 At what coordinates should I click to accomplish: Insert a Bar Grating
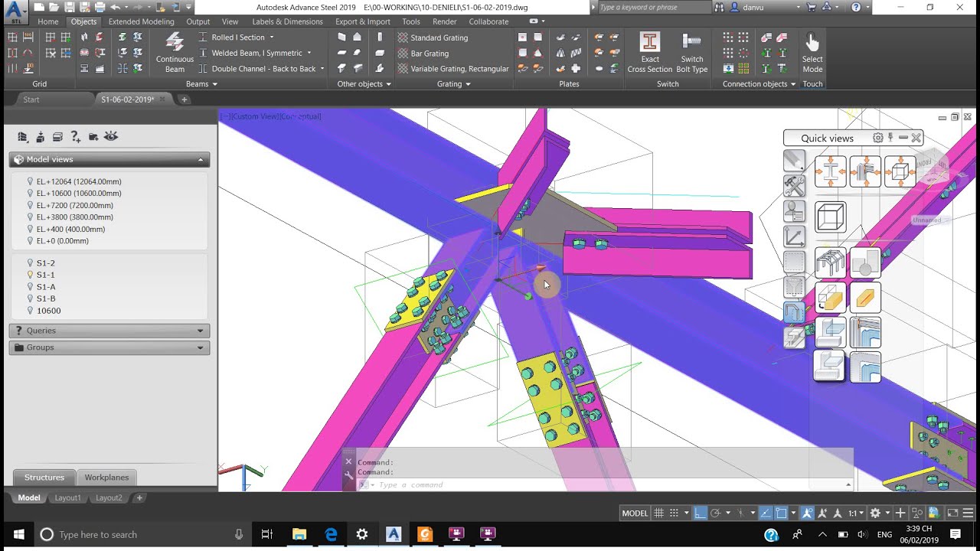tap(423, 54)
